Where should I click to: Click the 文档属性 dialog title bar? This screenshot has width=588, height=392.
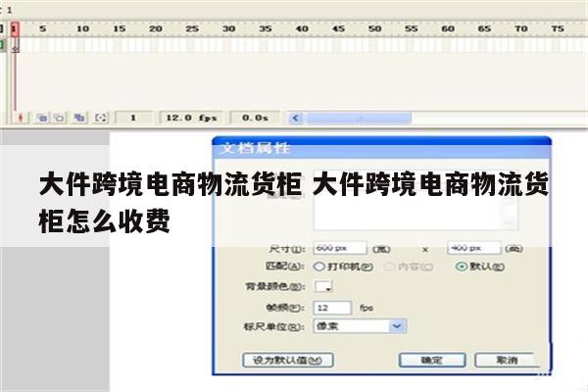(x=382, y=148)
